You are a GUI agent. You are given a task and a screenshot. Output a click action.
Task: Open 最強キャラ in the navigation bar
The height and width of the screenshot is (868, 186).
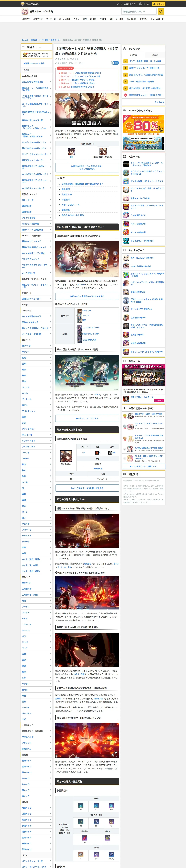pos(38,19)
